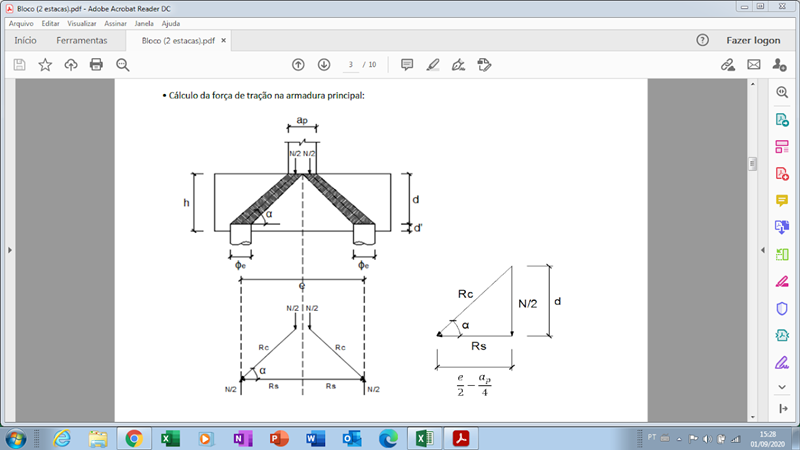Open the Janela menu
This screenshot has height=450, width=800.
click(x=144, y=23)
